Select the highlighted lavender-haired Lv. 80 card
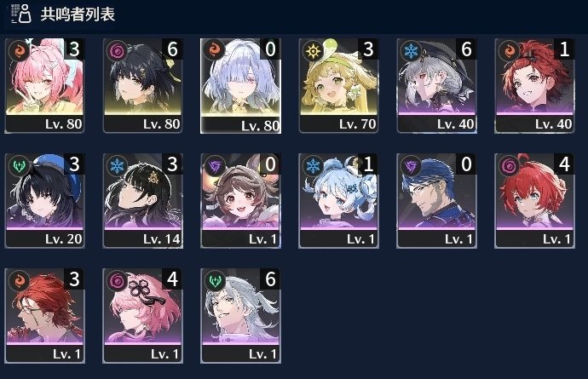The height and width of the screenshot is (379, 588). click(x=241, y=85)
